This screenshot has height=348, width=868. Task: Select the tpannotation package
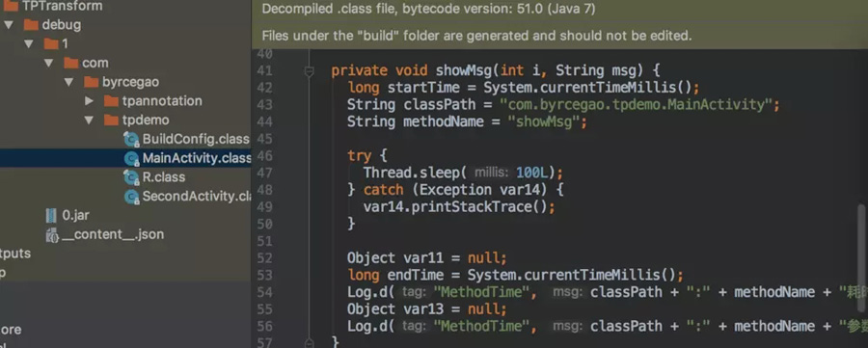162,101
